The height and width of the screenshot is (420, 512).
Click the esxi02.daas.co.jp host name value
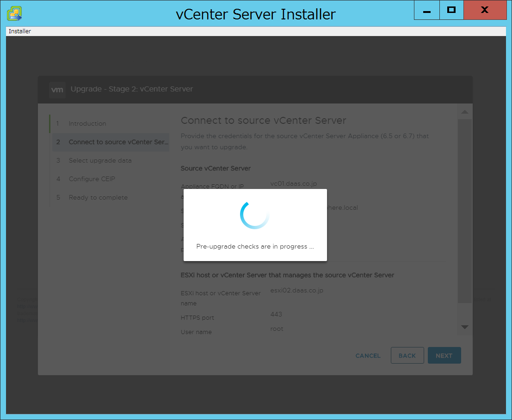click(x=297, y=290)
